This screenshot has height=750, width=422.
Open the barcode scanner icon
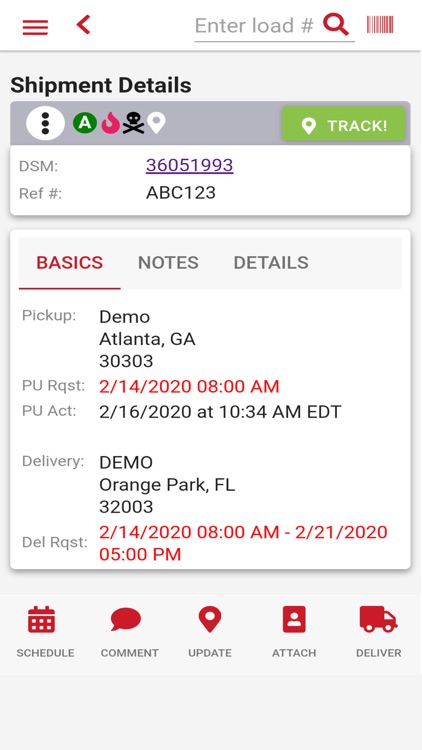(x=380, y=24)
